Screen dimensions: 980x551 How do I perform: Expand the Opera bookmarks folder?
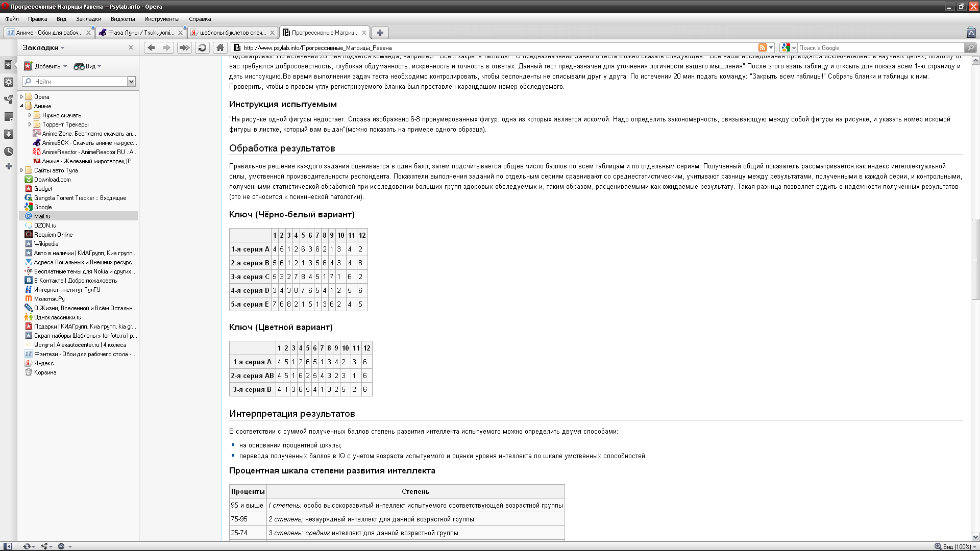tap(22, 97)
